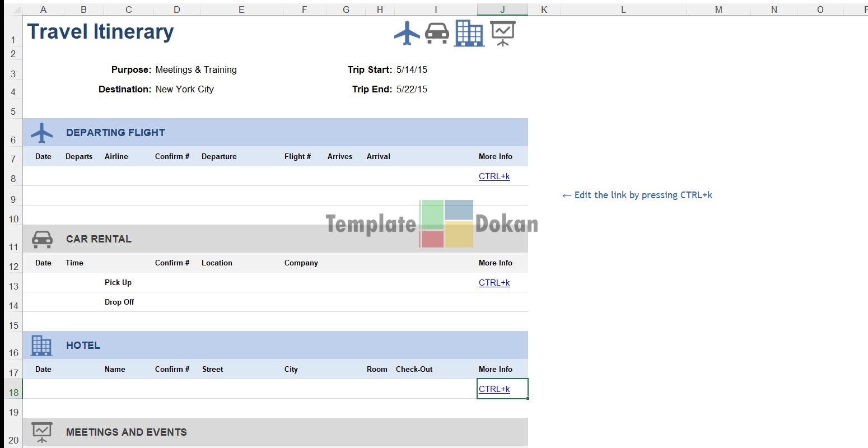Open the CTRL+k link in Hotel row

point(494,389)
